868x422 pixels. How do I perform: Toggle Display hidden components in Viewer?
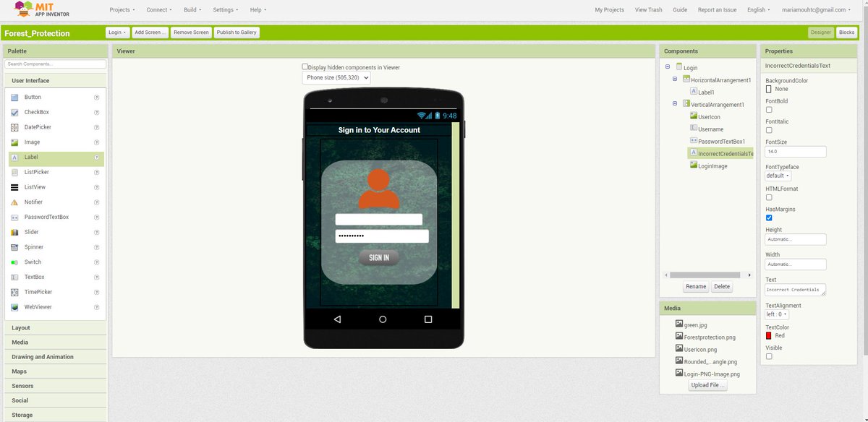point(305,66)
